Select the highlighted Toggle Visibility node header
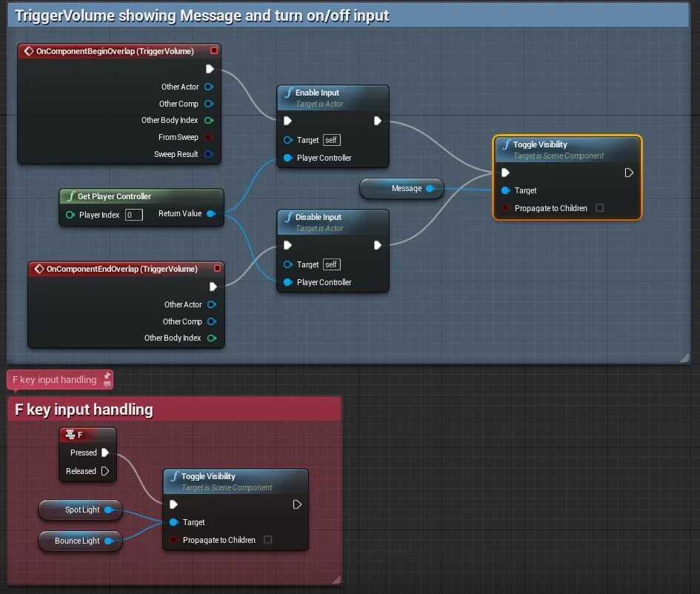 coord(567,150)
